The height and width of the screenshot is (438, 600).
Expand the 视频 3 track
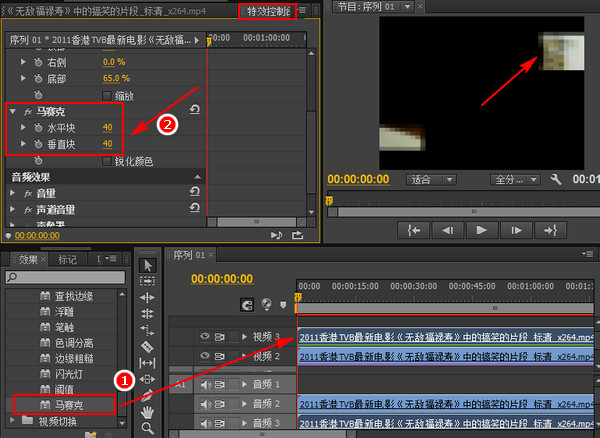coord(244,337)
